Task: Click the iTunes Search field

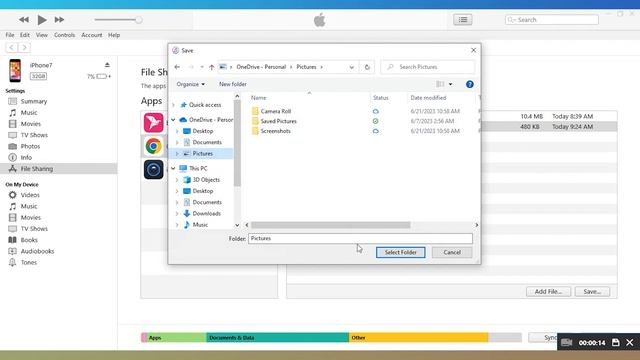Action: pyautogui.click(x=552, y=20)
